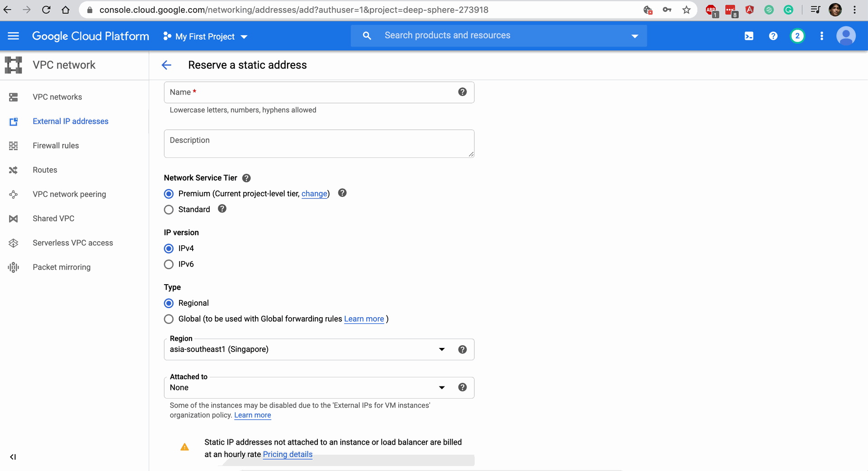
Task: Click the browser home button
Action: pyautogui.click(x=66, y=10)
